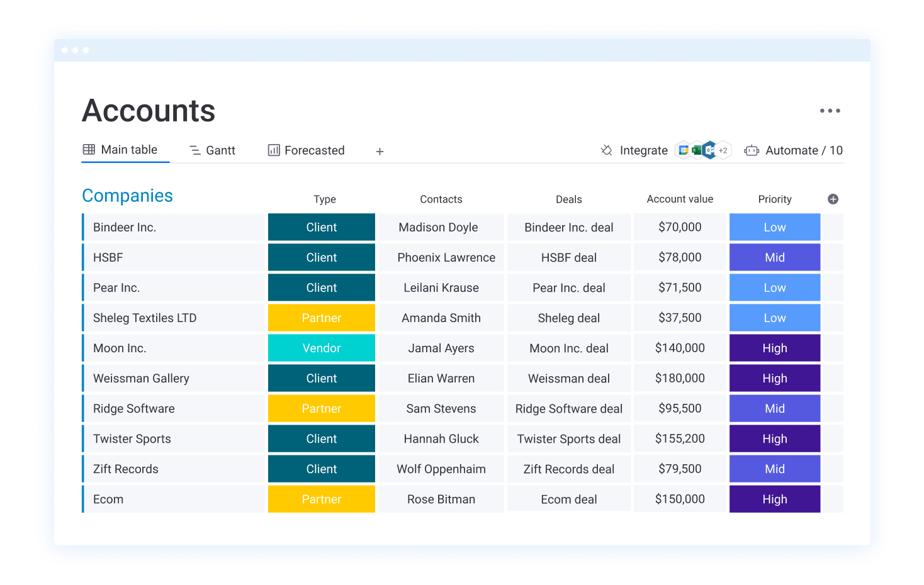Click the $155,200 account value

680,438
